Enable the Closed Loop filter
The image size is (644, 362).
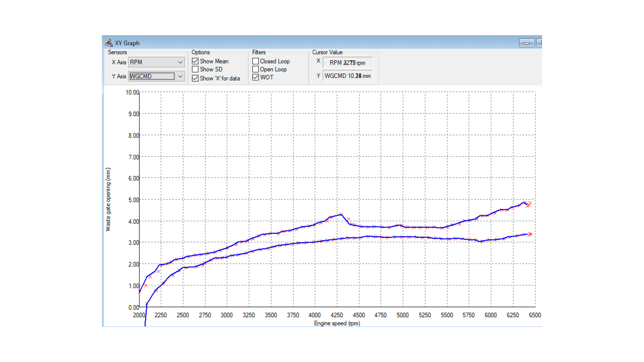coord(255,61)
